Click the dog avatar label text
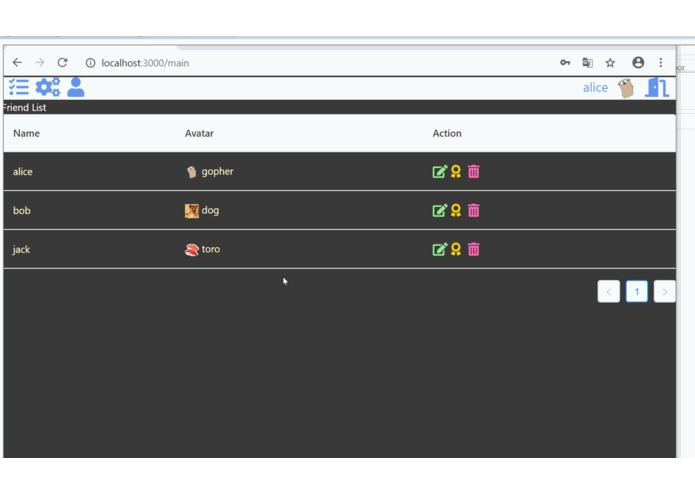Viewport: 695px width, 494px height. 211,210
